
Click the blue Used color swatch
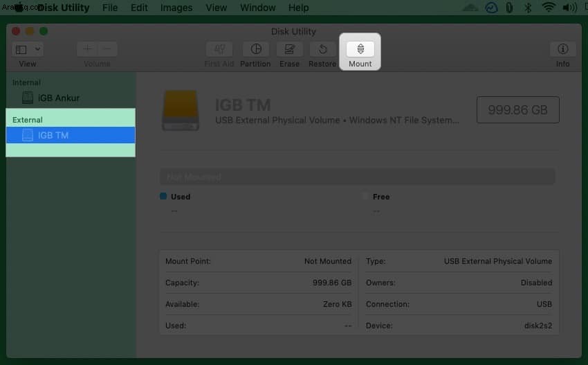point(163,196)
